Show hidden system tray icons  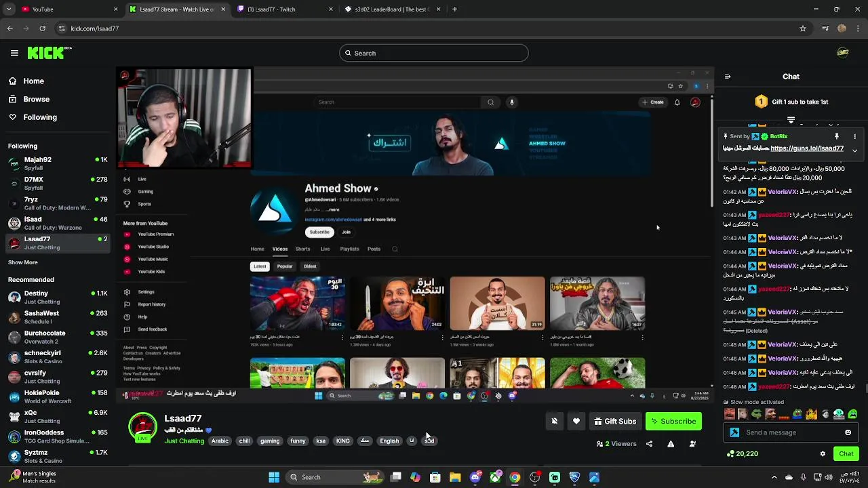tap(774, 477)
